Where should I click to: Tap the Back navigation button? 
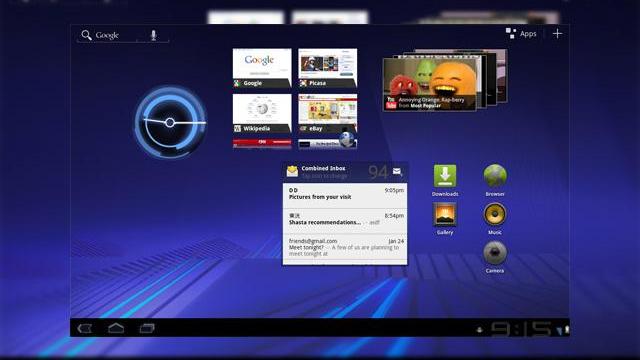[x=85, y=328]
